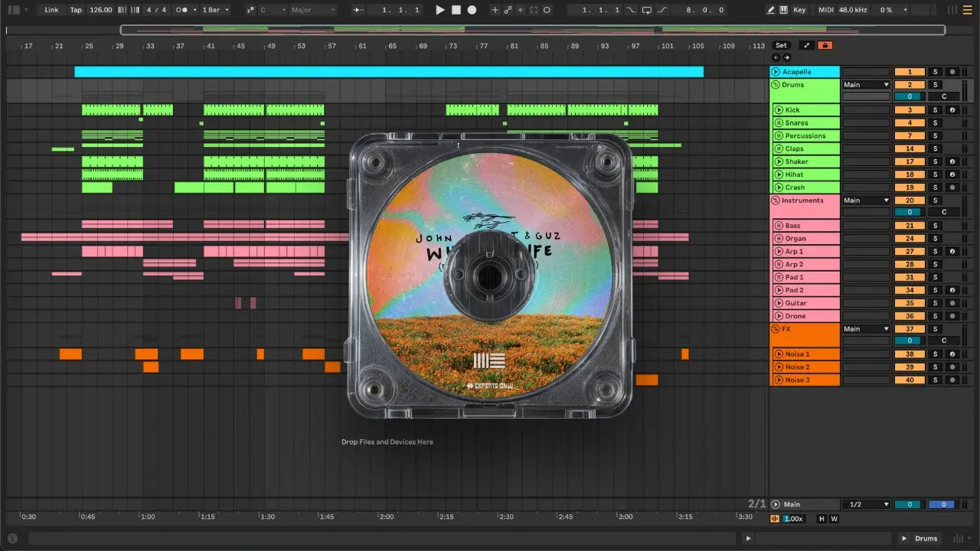The image size is (980, 551).
Task: Unfold Drums group track icon
Action: (776, 84)
